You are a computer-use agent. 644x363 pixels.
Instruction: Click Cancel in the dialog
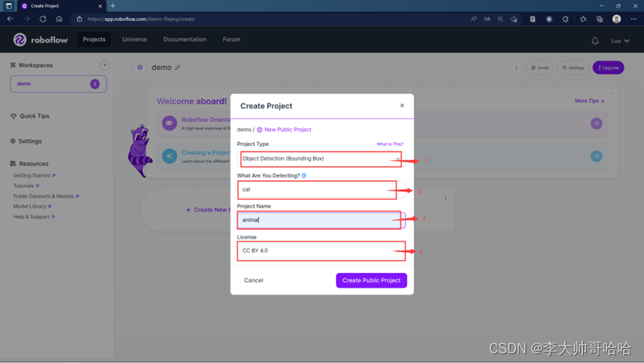(253, 280)
